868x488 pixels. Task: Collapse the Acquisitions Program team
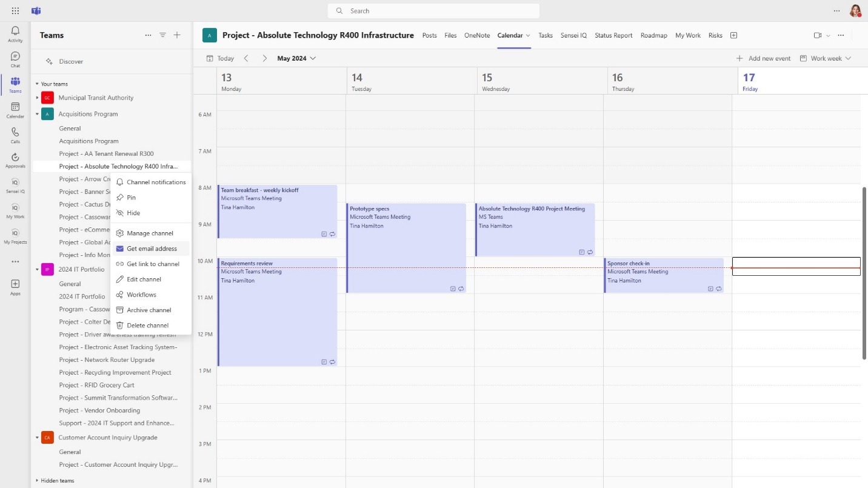tap(37, 114)
